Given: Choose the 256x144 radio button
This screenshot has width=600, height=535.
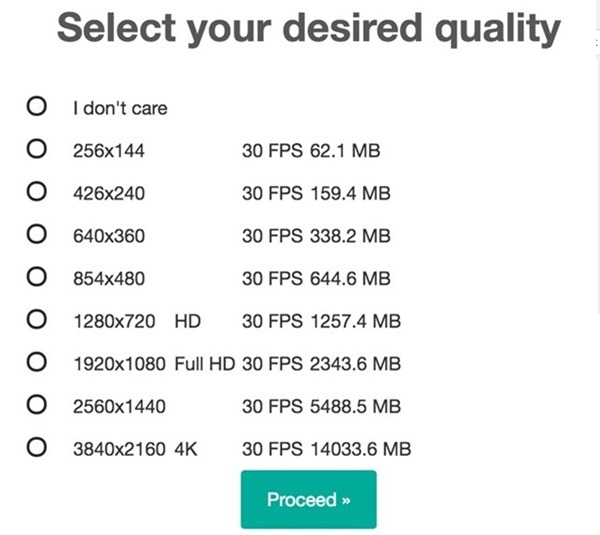Looking at the screenshot, I should [x=37, y=150].
